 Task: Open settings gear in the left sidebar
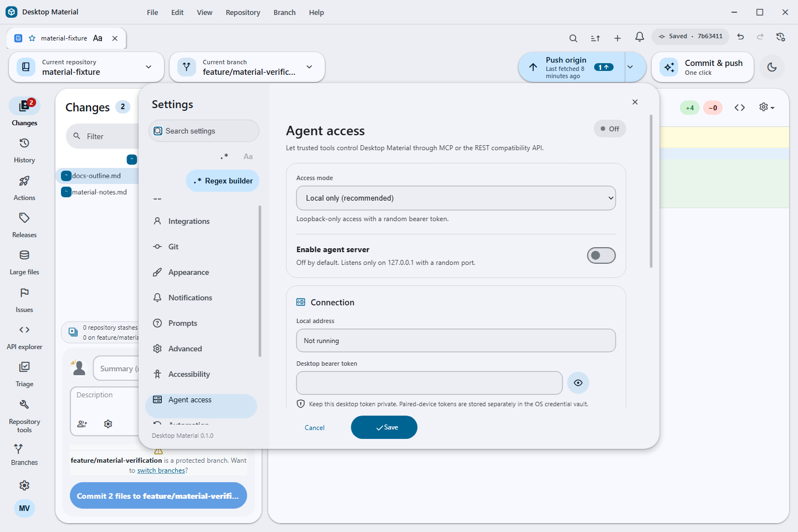[x=24, y=485]
